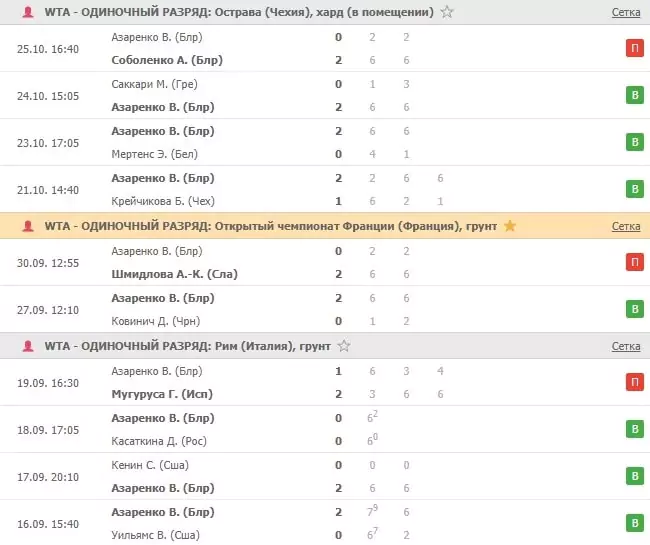Select player name Саккари М. (Гре)

(x=154, y=84)
